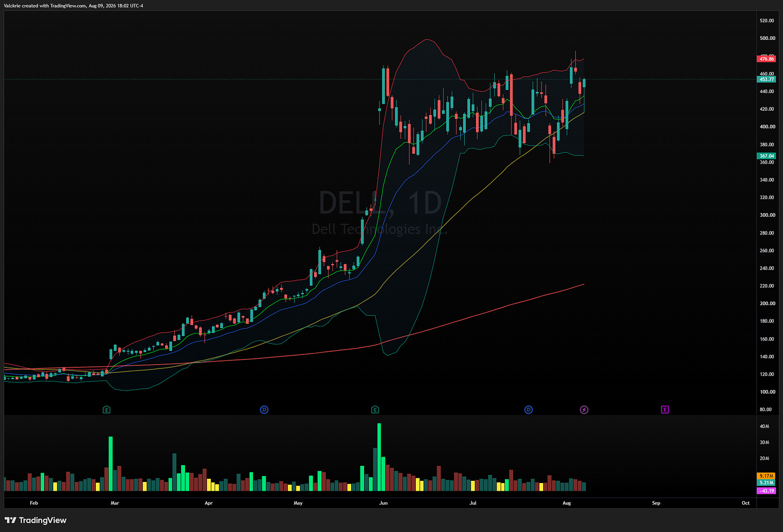783x532 pixels.
Task: Click the Sep label on time axis
Action: (x=656, y=503)
